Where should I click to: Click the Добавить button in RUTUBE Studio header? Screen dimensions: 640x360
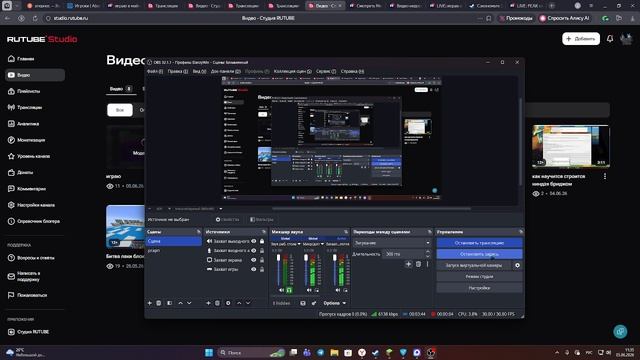pyautogui.click(x=581, y=39)
